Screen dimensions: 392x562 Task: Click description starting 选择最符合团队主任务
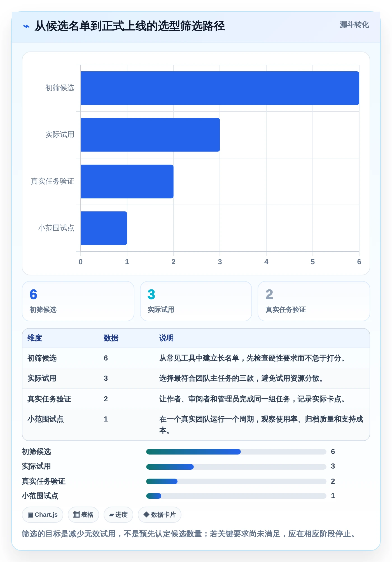point(241,378)
